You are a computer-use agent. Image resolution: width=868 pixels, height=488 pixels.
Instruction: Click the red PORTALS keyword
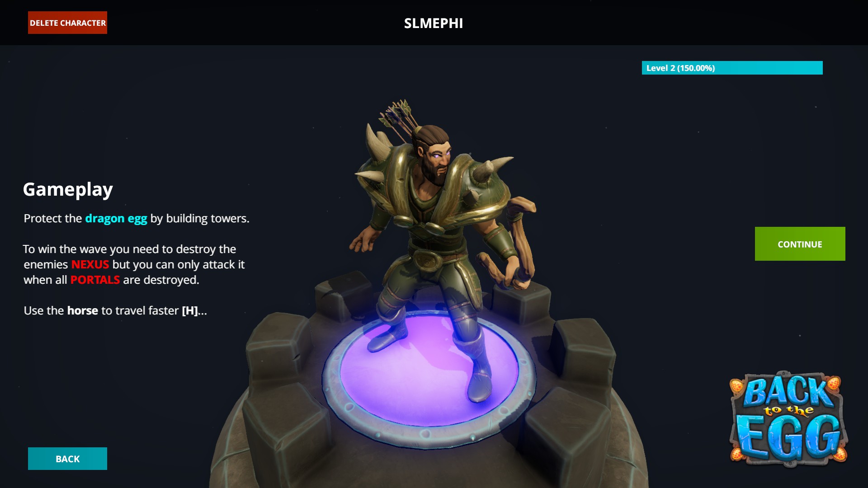pos(95,280)
